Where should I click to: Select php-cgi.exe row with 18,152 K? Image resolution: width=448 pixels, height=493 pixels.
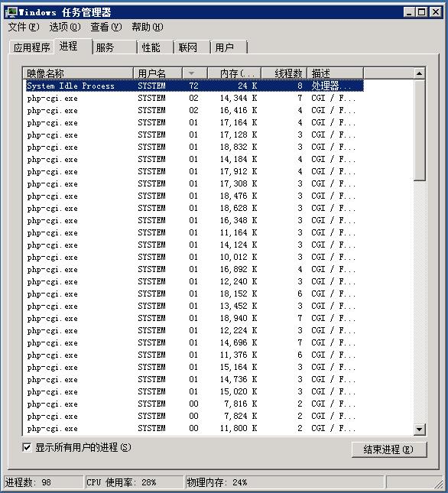(195, 294)
